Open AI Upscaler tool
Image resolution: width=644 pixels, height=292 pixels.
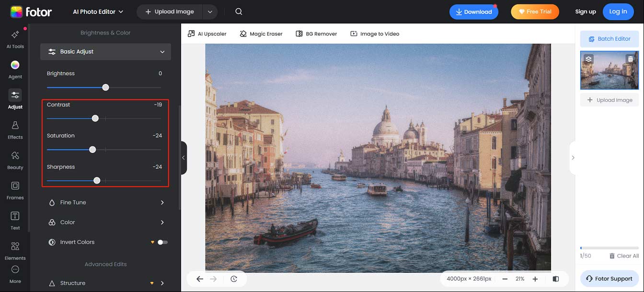pyautogui.click(x=207, y=34)
